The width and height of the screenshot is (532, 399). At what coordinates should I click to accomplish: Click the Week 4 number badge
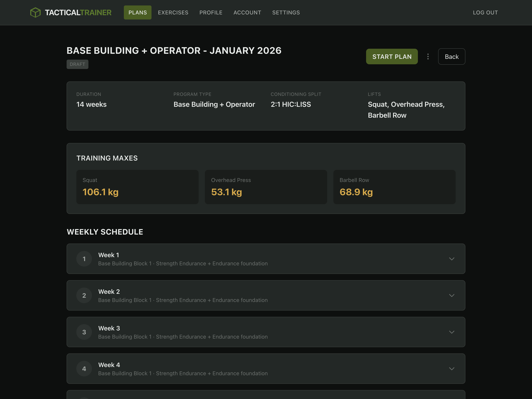84,368
